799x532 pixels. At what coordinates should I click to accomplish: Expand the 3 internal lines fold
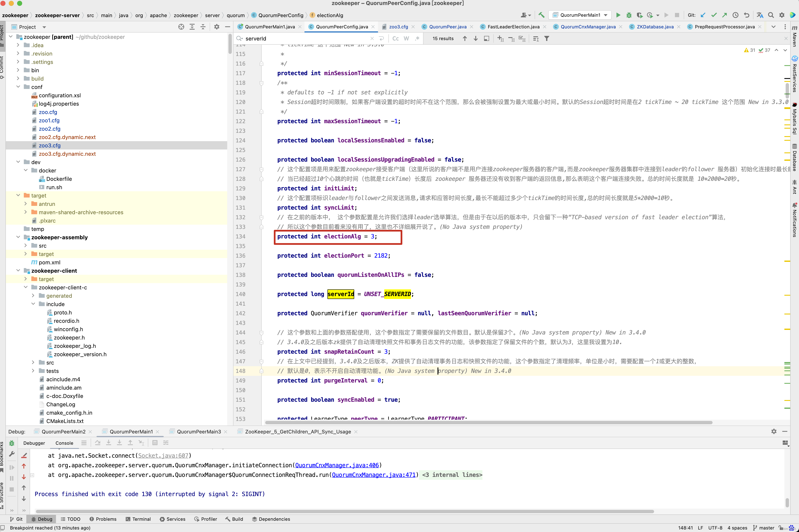[452, 475]
